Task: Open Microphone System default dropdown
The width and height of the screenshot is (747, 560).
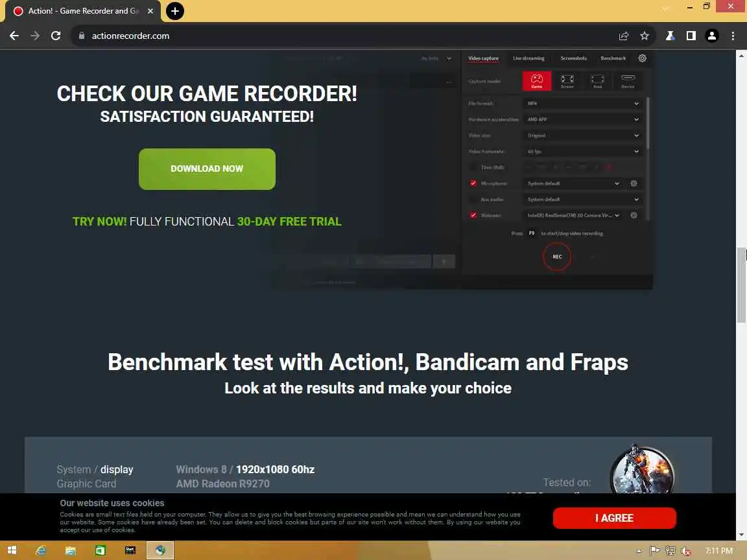Action: click(x=574, y=183)
